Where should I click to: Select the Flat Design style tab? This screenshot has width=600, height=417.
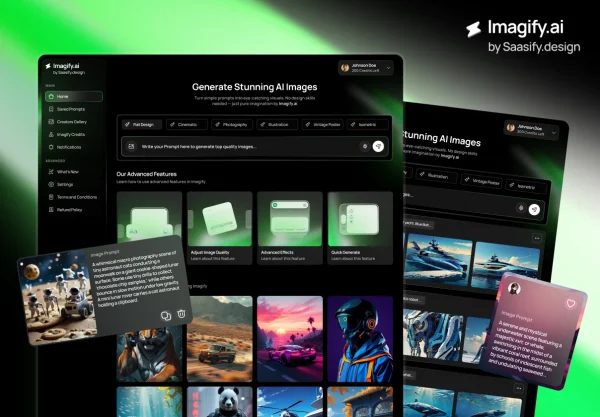tap(142, 124)
